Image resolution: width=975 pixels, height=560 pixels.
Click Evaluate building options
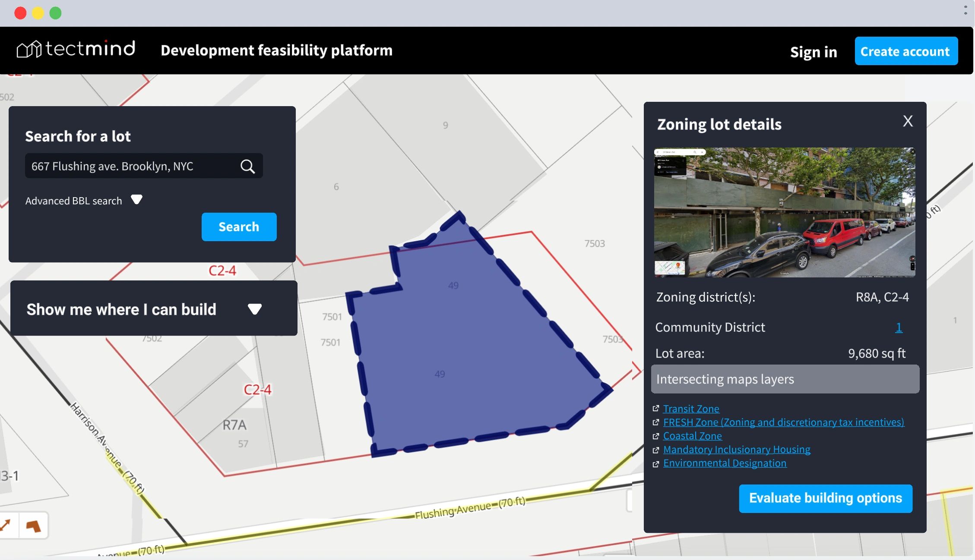tap(825, 498)
